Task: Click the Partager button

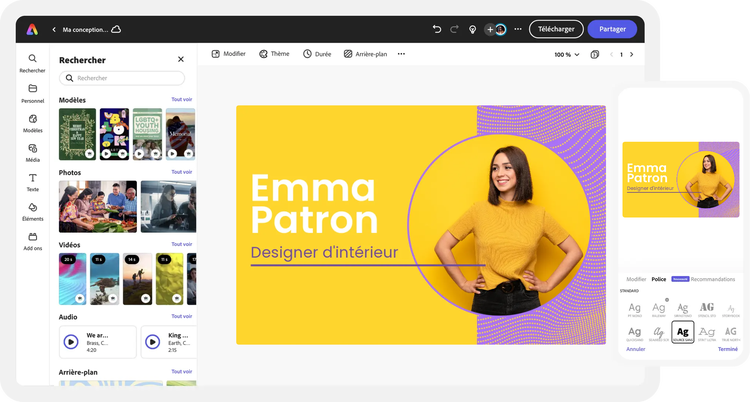Action: 612,29
